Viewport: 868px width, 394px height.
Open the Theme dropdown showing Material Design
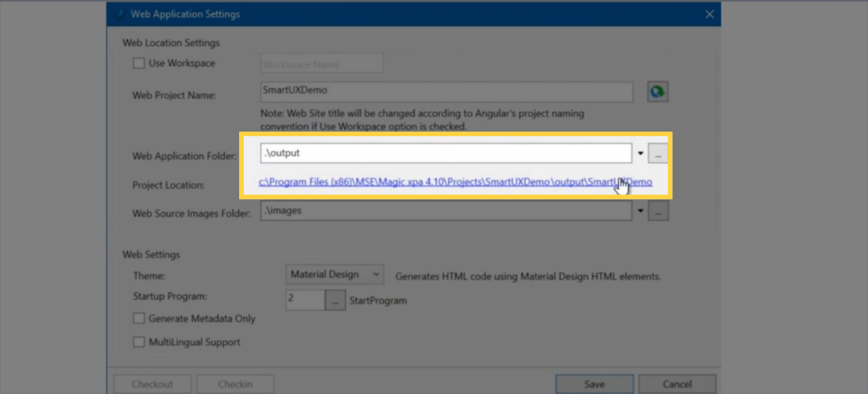(335, 275)
